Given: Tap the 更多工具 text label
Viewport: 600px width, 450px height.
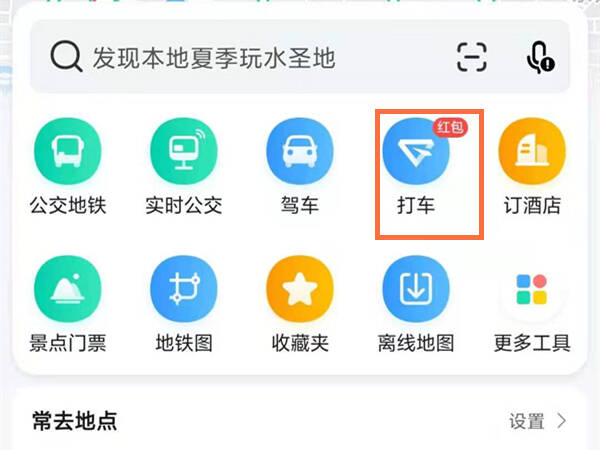Looking at the screenshot, I should [532, 343].
